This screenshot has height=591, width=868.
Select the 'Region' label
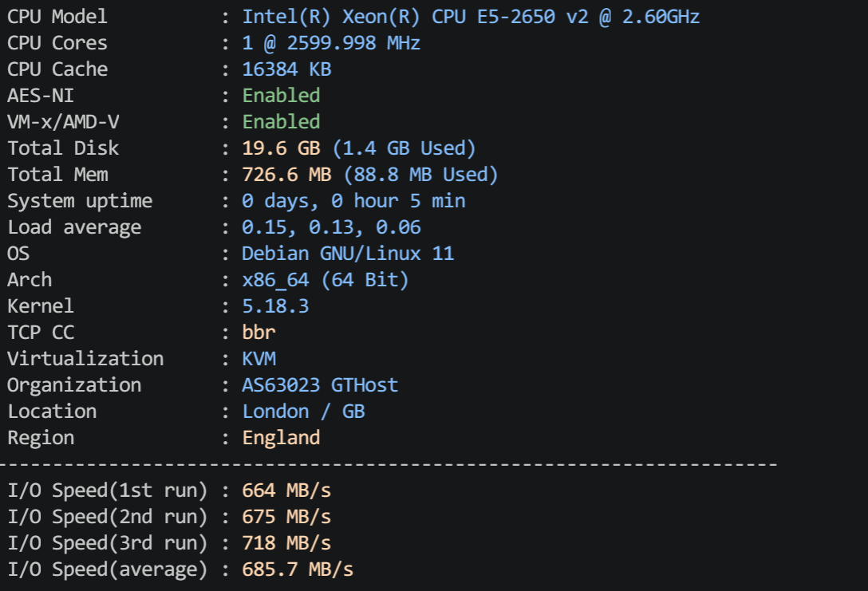click(41, 439)
